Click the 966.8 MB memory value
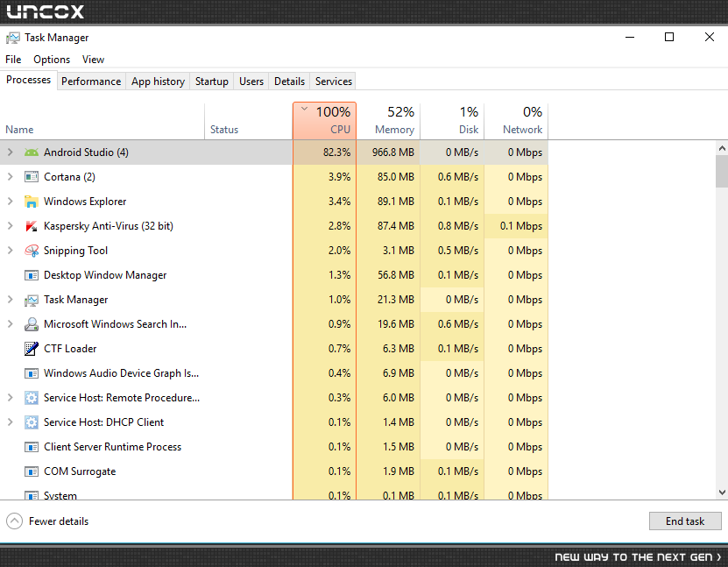The image size is (728, 567). click(x=392, y=152)
